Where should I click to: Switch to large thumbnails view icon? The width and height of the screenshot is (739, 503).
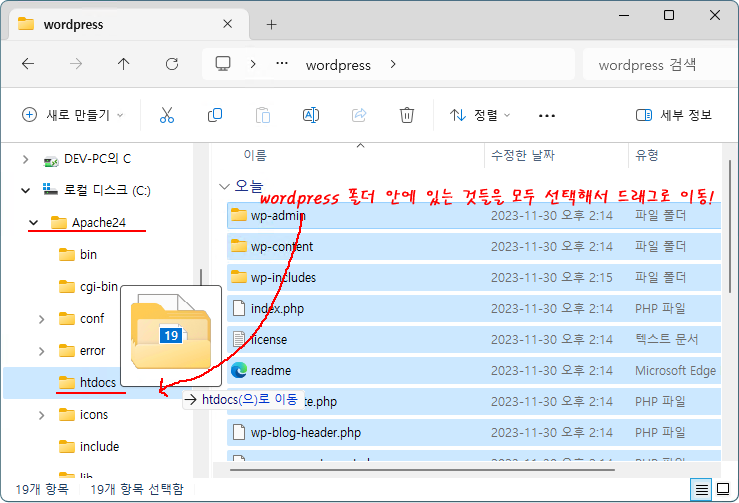coord(723,489)
